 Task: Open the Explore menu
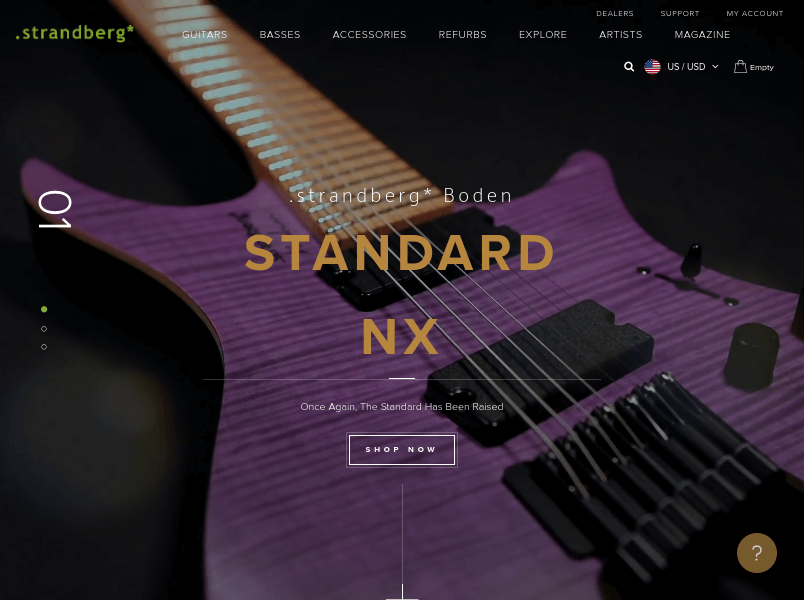click(542, 34)
